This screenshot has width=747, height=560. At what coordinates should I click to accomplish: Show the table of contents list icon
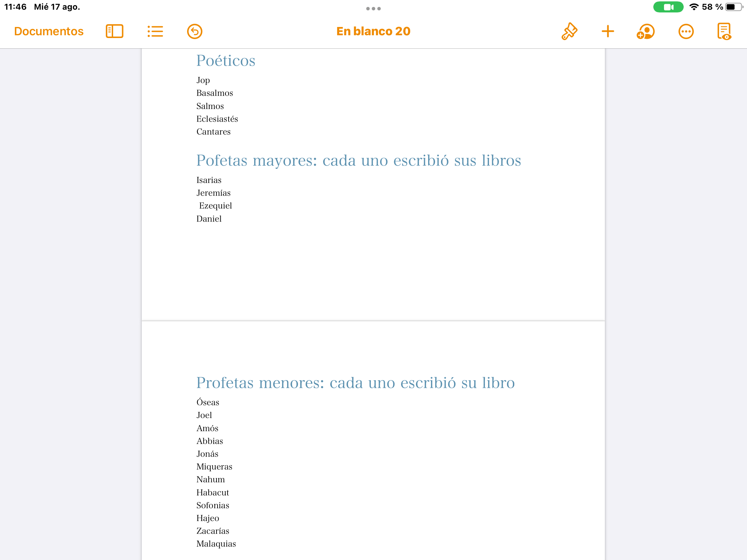pos(155,31)
